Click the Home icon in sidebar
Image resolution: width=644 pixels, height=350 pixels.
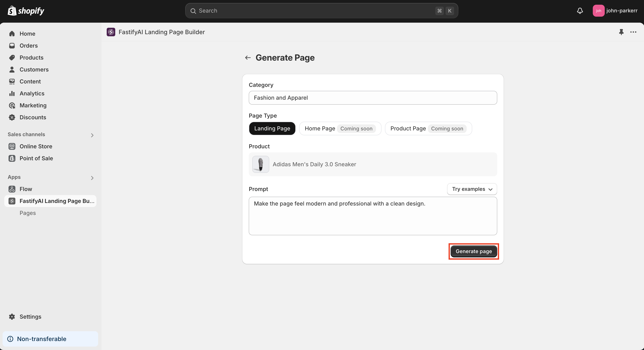(x=12, y=34)
